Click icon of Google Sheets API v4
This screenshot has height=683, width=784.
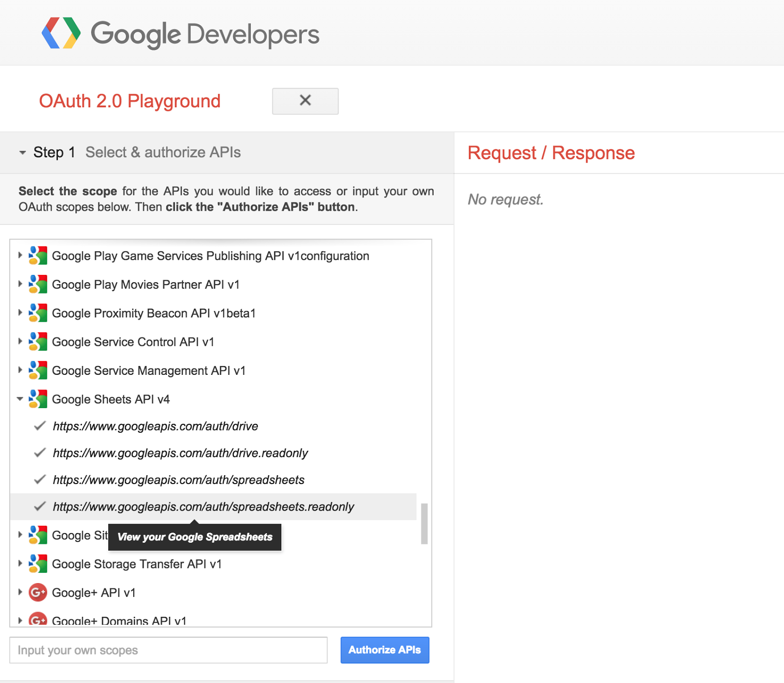[x=38, y=399]
